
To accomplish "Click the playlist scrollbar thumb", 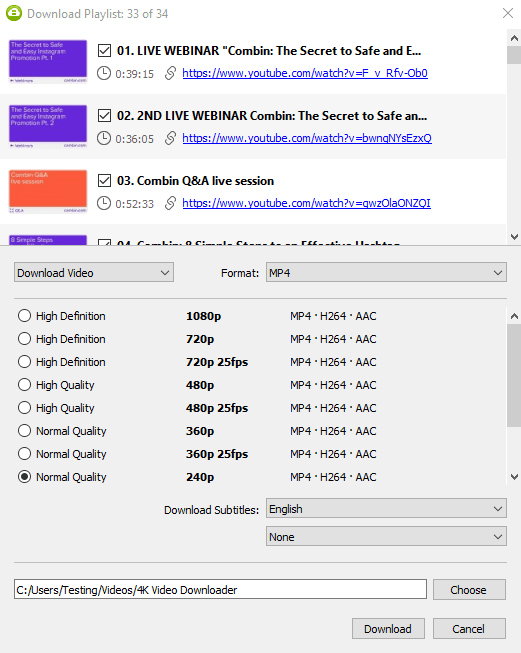I will click(x=514, y=55).
